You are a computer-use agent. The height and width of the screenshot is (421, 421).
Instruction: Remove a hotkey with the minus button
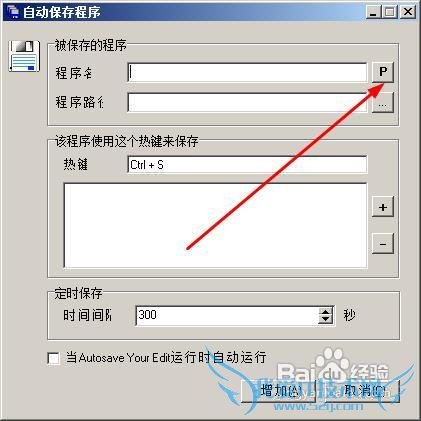coord(383,244)
